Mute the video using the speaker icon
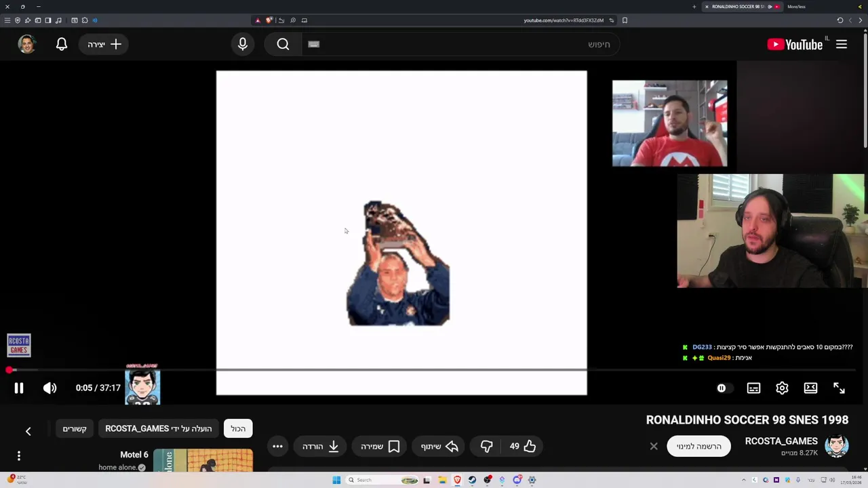The width and height of the screenshot is (868, 488). point(50,388)
